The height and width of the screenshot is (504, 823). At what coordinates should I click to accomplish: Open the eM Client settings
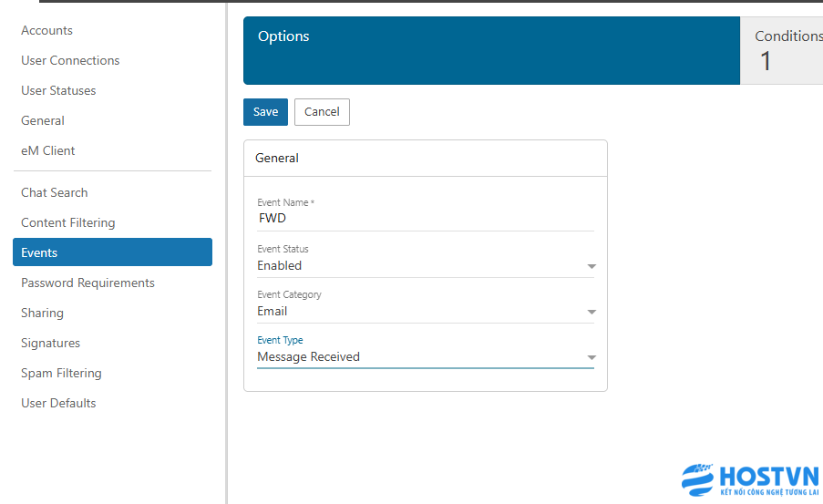48,150
